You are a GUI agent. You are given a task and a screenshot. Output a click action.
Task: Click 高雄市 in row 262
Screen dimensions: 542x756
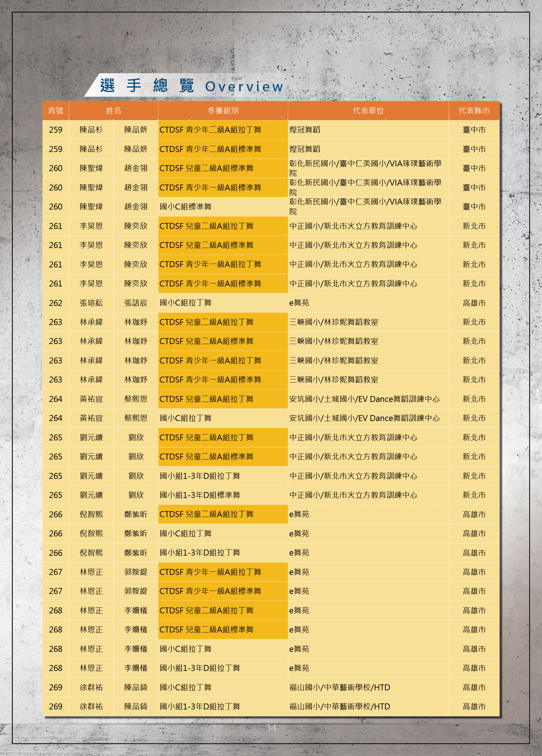click(x=474, y=303)
